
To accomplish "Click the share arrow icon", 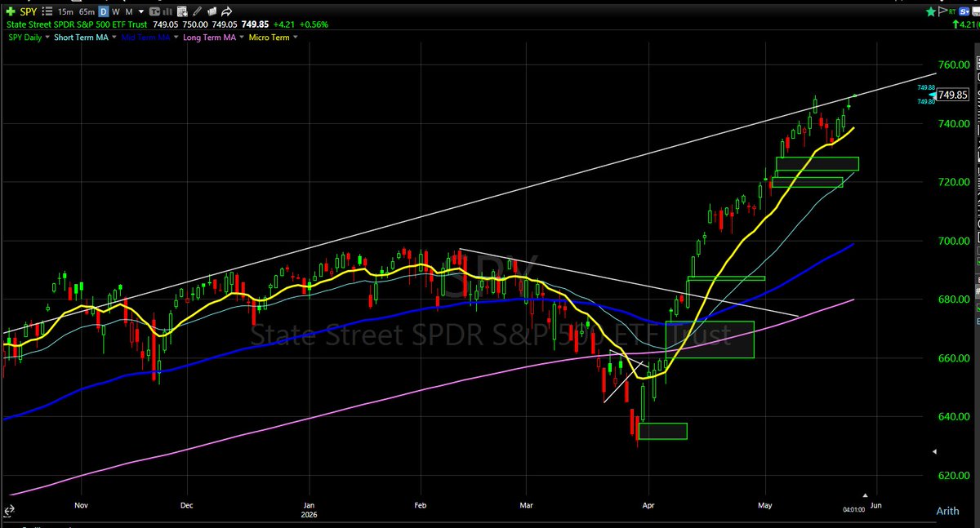I will pyautogui.click(x=226, y=12).
